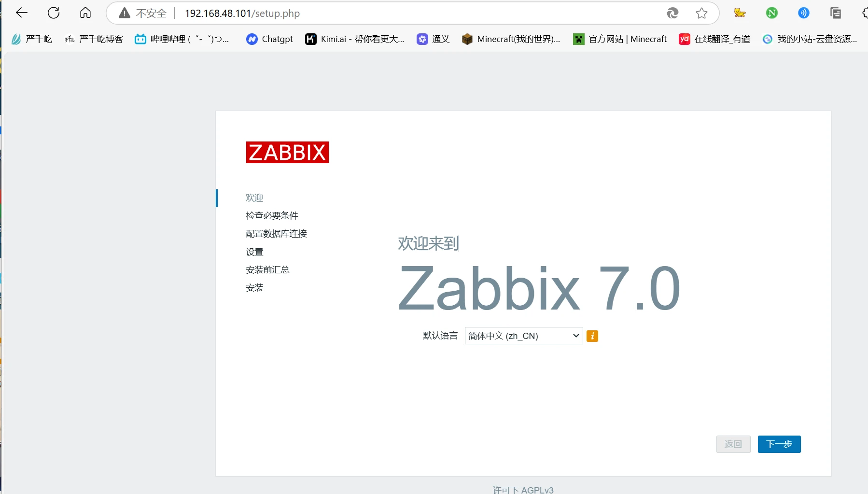Click the Zabbix logo
This screenshot has height=494, width=868.
click(287, 153)
